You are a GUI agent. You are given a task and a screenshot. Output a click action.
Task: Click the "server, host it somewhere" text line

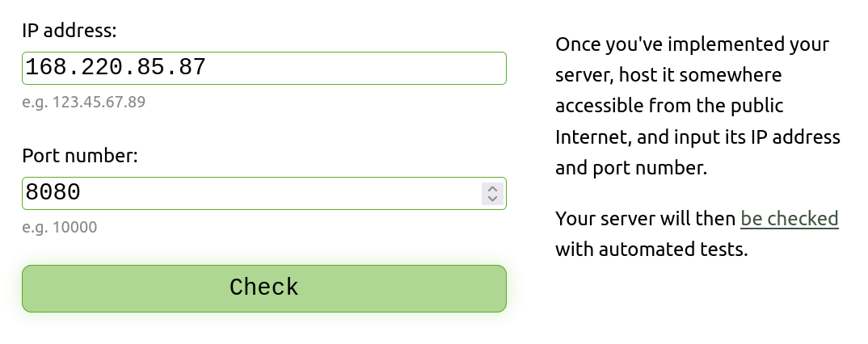(668, 76)
